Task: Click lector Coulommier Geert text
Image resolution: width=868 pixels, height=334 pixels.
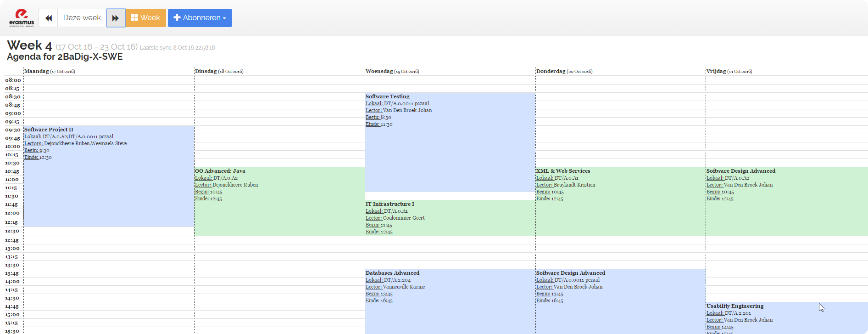Action: [x=404, y=218]
